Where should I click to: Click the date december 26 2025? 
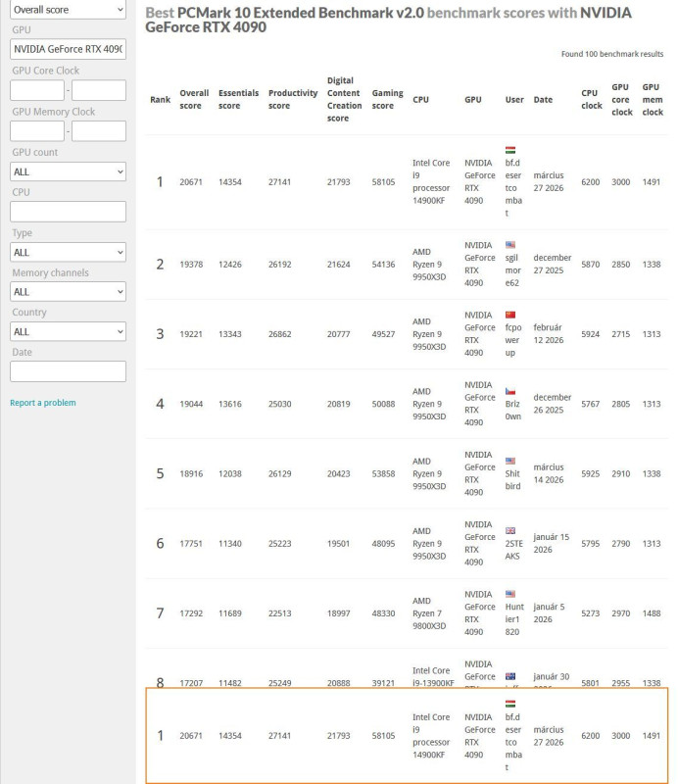(x=553, y=404)
